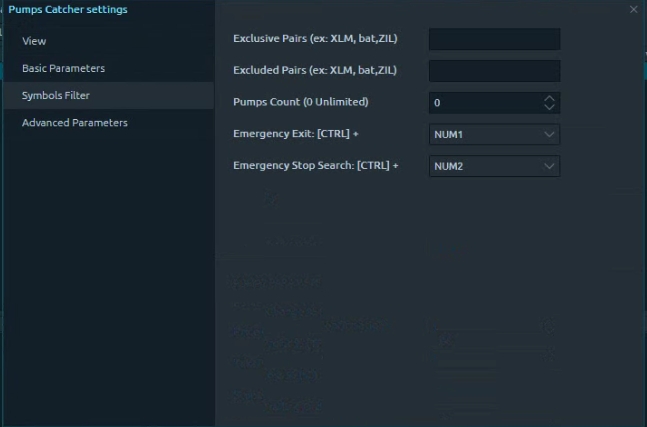Click the Emergency Stop Search label
The image size is (647, 427).
(315, 165)
